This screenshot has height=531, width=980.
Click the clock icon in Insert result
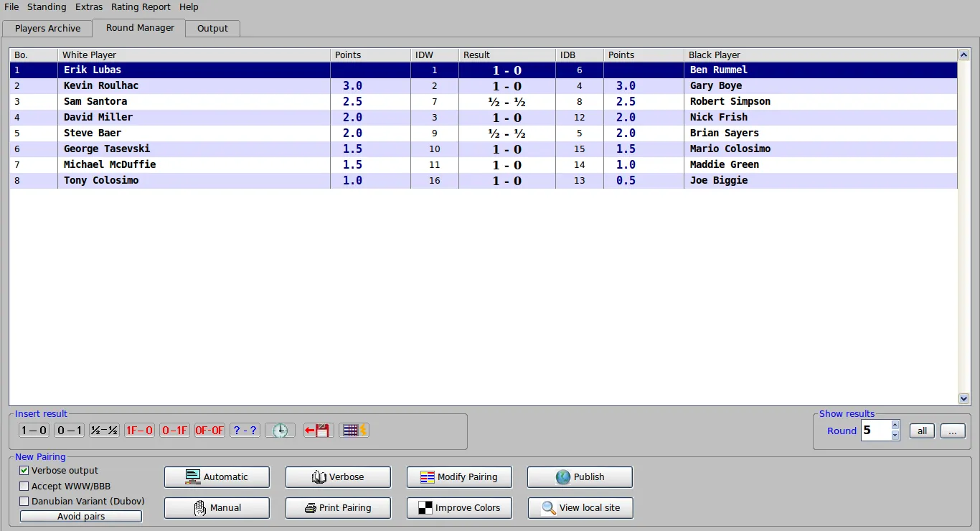pos(280,431)
